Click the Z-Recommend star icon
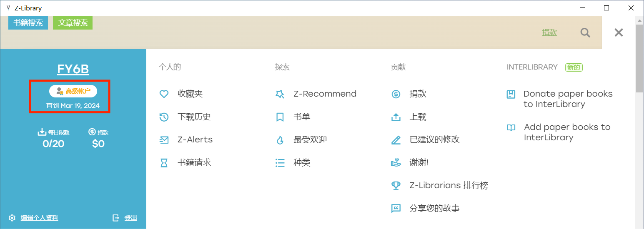This screenshot has width=644, height=229. [x=280, y=94]
